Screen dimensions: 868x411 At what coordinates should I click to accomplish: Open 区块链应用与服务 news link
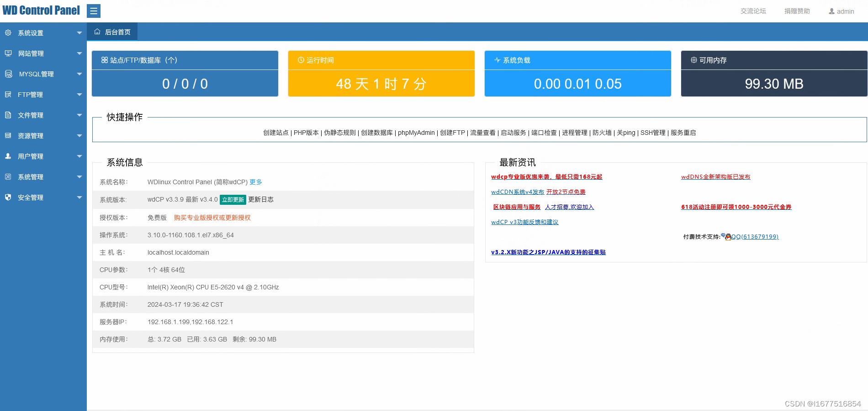517,207
